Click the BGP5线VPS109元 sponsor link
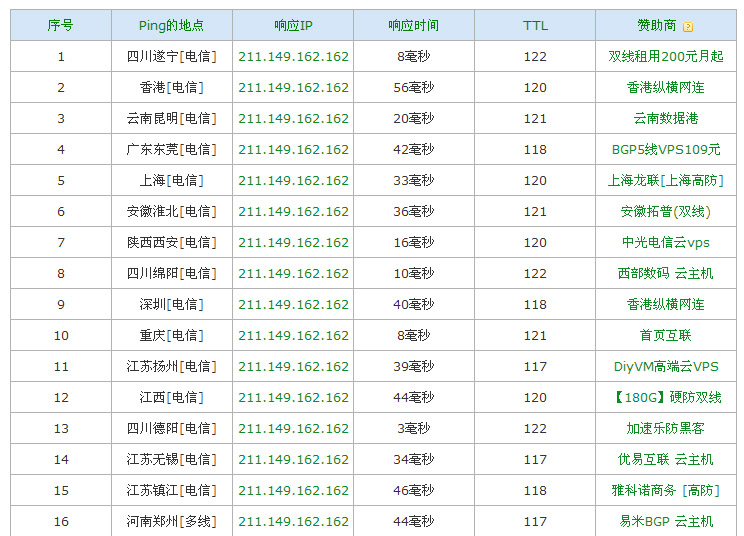 (665, 150)
